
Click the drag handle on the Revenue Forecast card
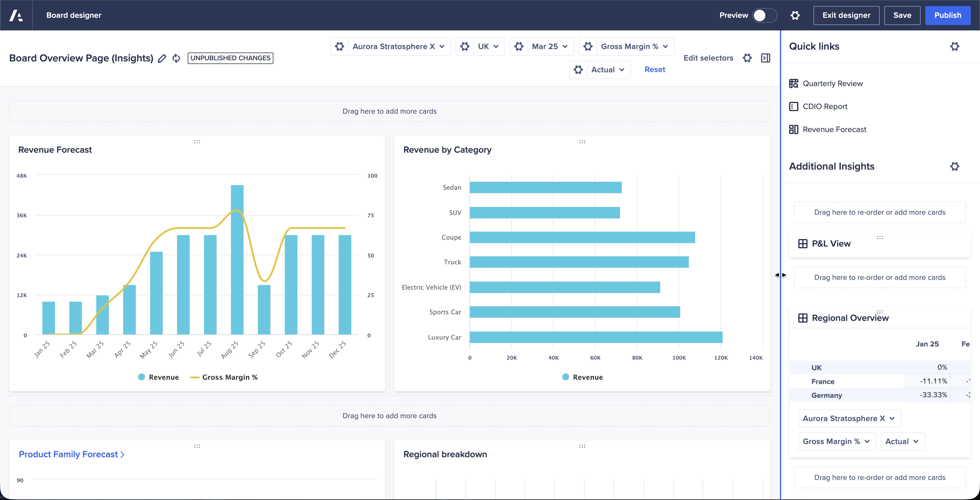[197, 142]
